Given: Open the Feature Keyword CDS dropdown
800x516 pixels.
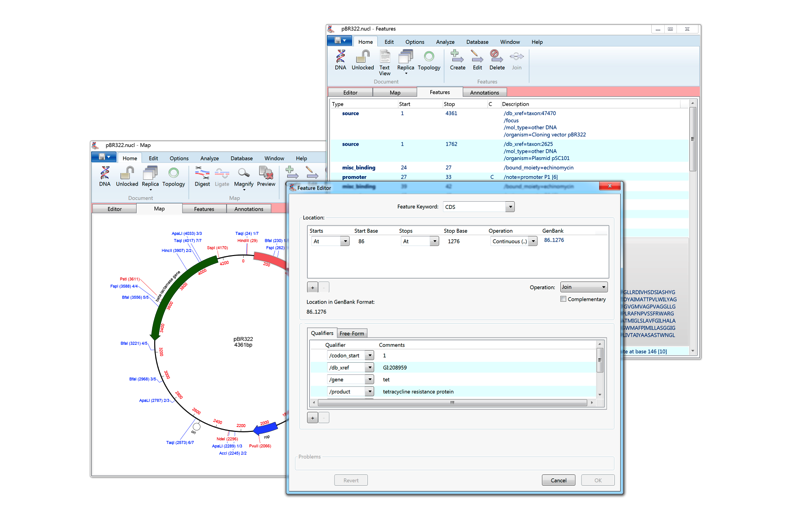Looking at the screenshot, I should tap(510, 207).
